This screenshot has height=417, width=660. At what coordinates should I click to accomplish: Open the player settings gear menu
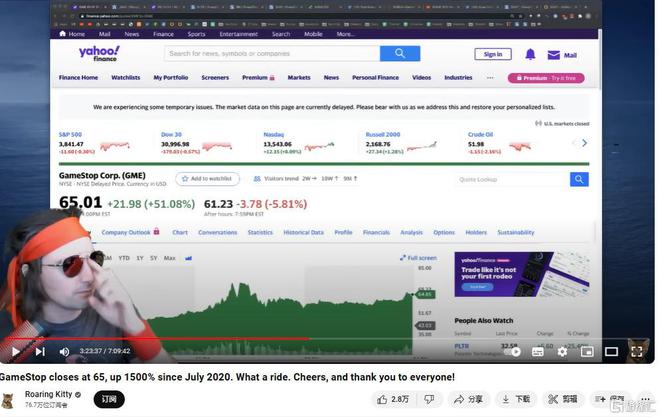(562, 352)
